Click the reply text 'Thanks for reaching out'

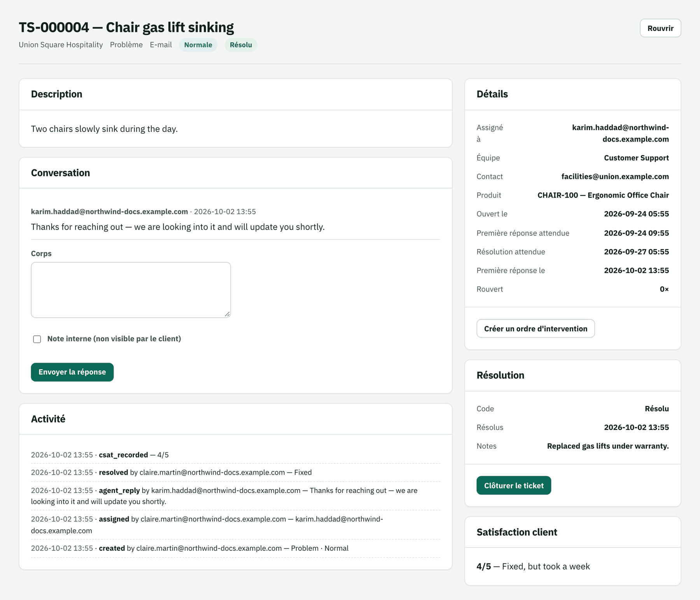point(178,227)
